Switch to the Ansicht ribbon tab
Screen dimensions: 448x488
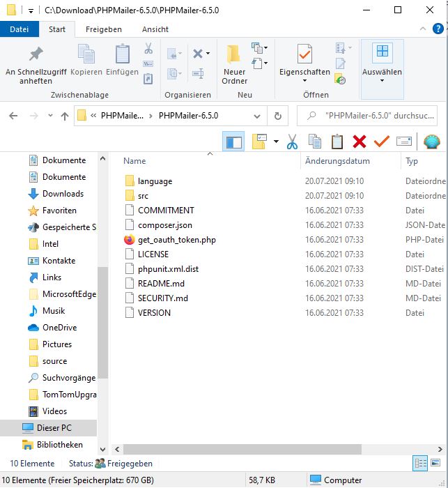coord(155,29)
